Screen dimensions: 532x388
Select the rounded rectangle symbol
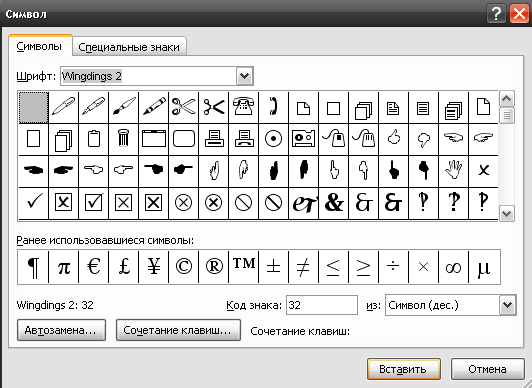coord(184,139)
